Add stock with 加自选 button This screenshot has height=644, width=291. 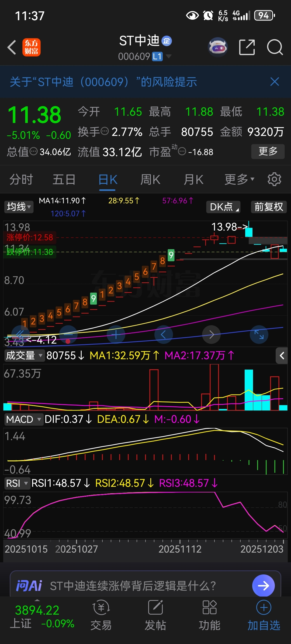264,616
